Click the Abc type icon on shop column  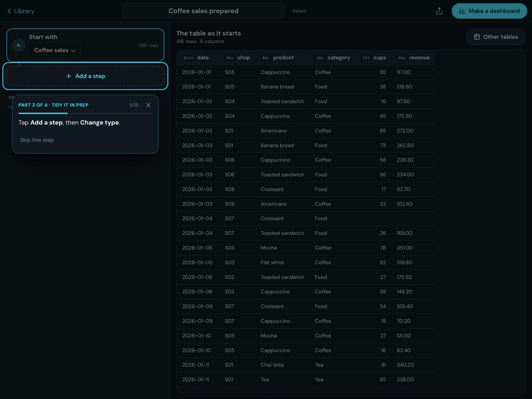[x=230, y=58]
